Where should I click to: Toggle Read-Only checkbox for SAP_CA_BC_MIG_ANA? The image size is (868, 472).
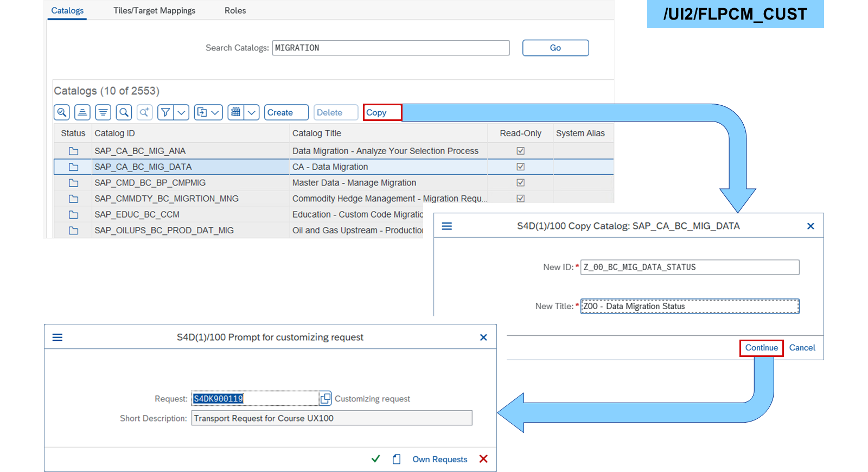pyautogui.click(x=521, y=151)
